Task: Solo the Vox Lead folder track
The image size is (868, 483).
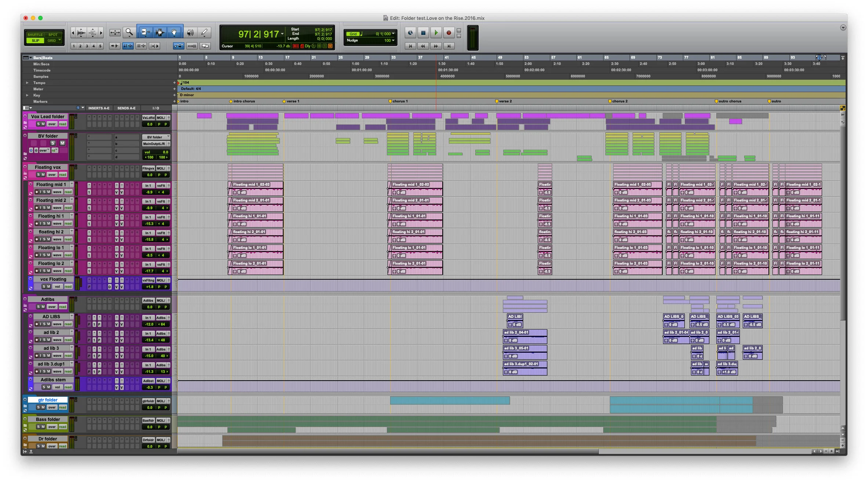Action: coord(38,124)
